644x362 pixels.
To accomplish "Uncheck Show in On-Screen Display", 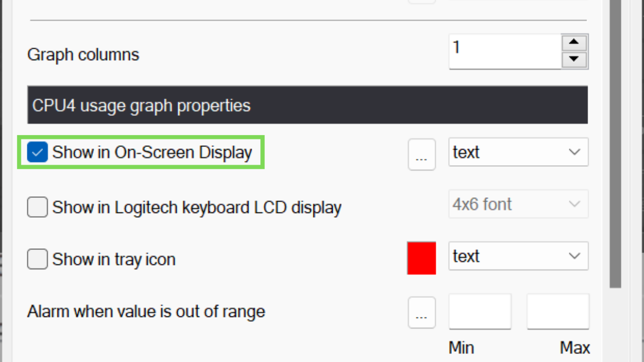I will click(x=38, y=153).
